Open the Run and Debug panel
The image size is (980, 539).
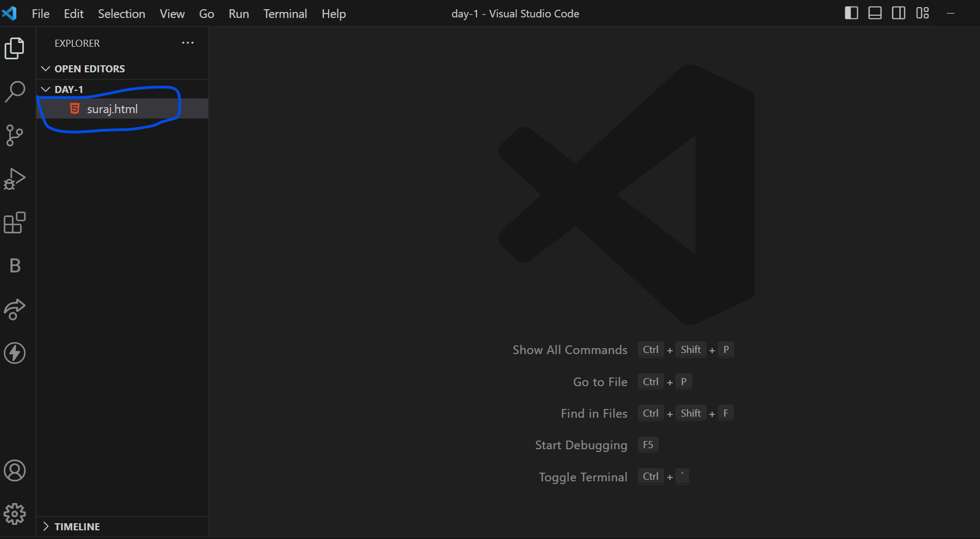15,178
